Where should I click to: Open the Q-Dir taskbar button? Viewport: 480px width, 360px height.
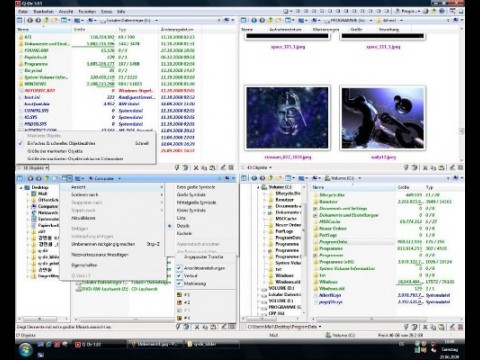click(x=100, y=344)
